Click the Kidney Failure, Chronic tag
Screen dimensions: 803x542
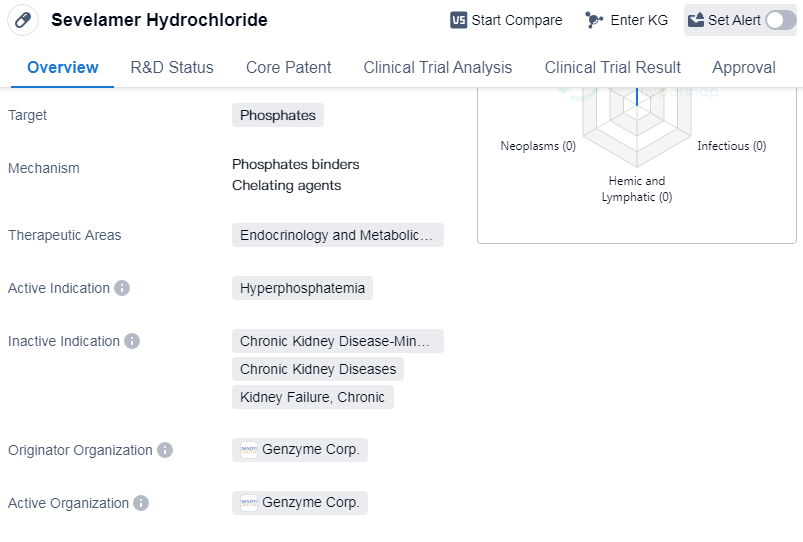(x=312, y=397)
